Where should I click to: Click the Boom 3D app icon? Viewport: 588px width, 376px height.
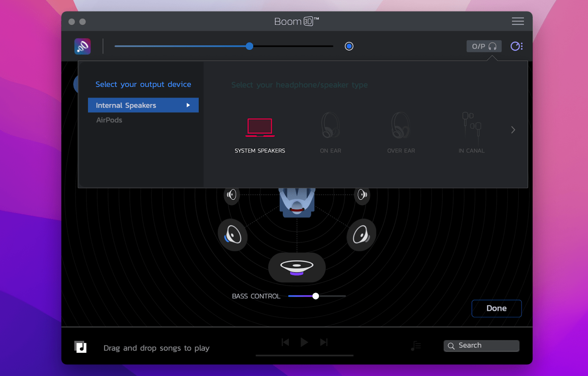pyautogui.click(x=82, y=46)
